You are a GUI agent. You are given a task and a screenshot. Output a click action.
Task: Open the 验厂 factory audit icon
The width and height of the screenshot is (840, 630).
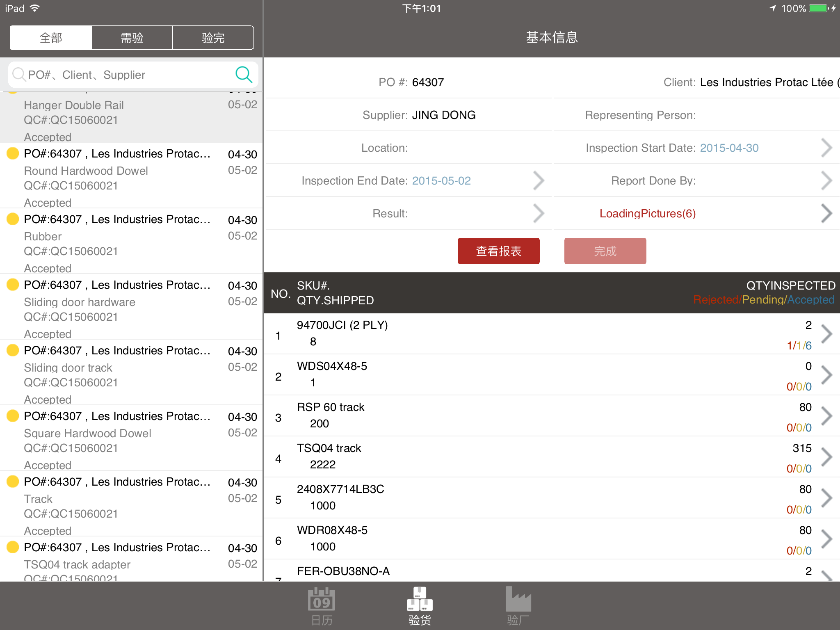[x=518, y=600]
